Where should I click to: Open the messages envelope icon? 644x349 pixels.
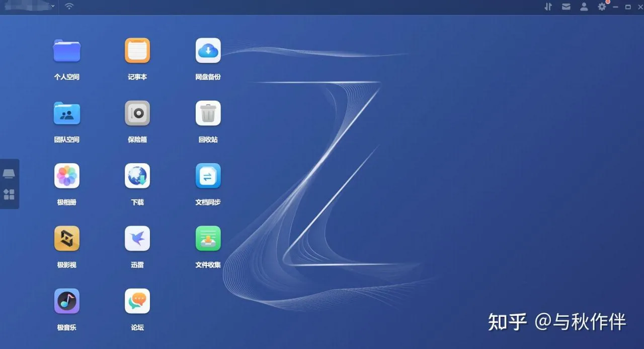pos(567,7)
